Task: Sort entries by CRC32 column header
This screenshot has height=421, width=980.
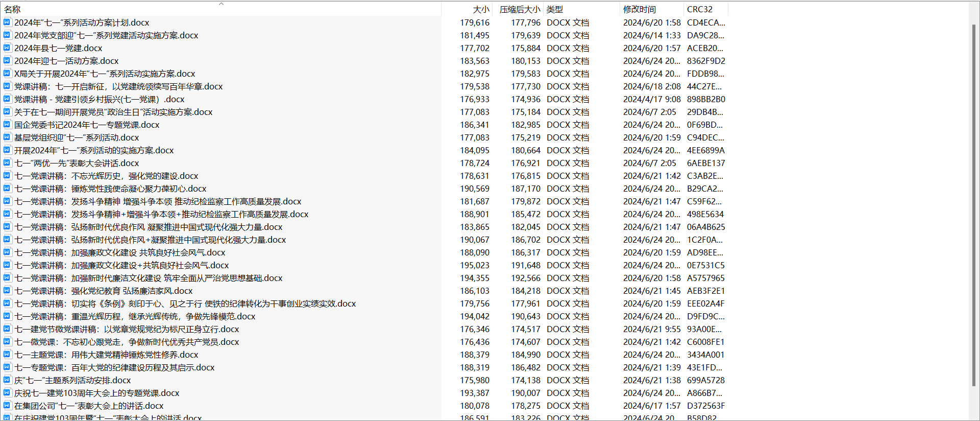Action: tap(699, 9)
